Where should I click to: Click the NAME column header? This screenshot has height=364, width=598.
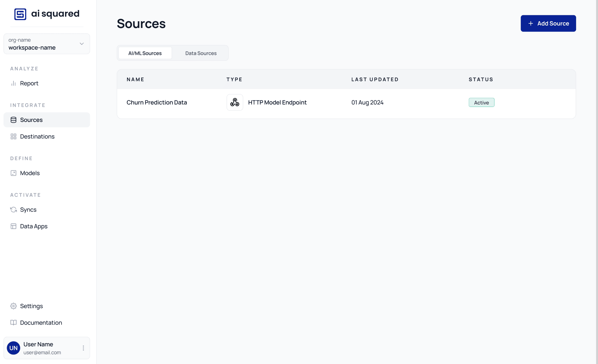pos(136,80)
